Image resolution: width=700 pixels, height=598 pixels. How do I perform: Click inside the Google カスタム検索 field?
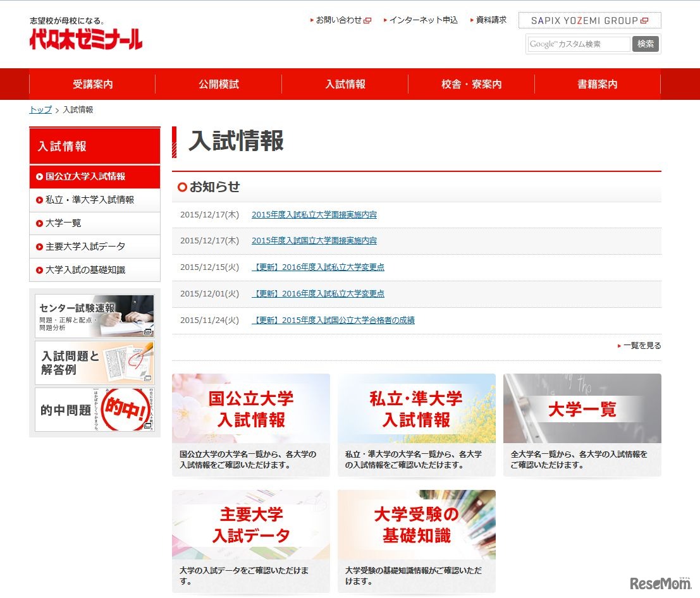577,44
